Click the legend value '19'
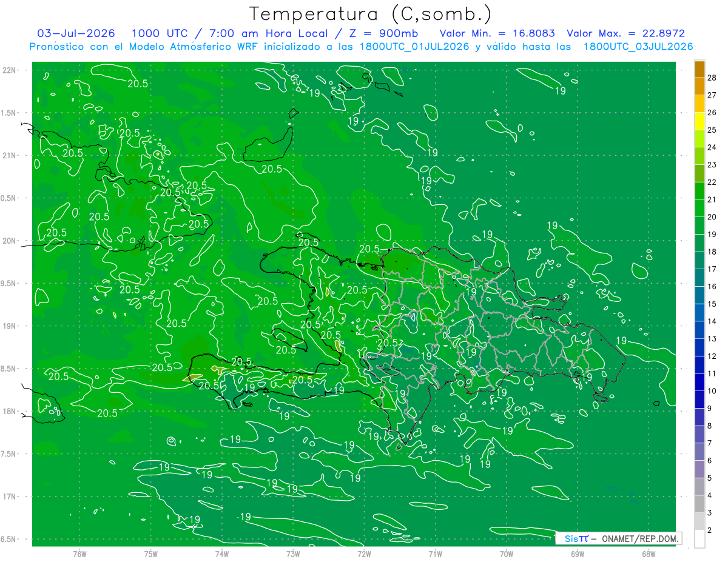The height and width of the screenshot is (562, 728). coord(712,234)
